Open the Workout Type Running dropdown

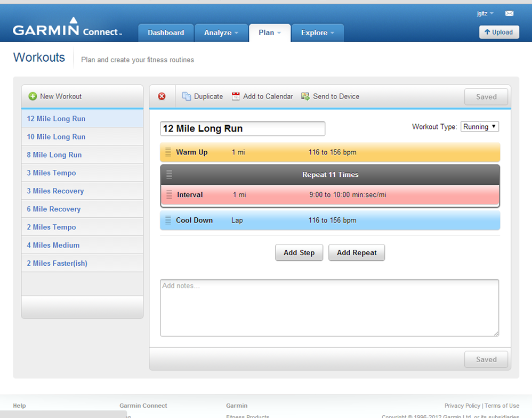click(x=479, y=126)
